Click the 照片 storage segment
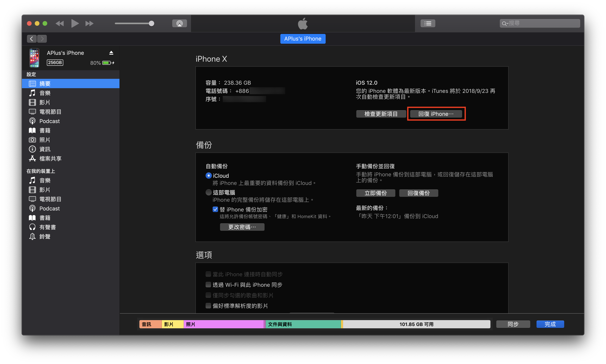 coord(224,324)
